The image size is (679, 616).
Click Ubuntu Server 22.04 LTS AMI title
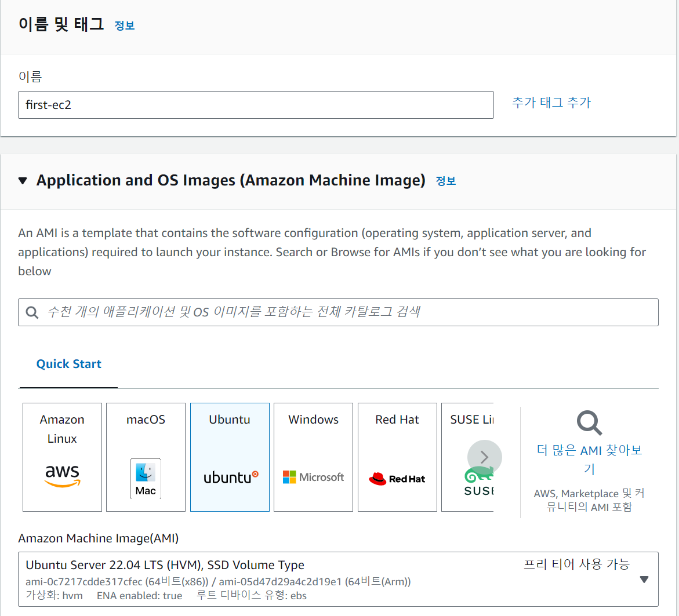coord(165,565)
